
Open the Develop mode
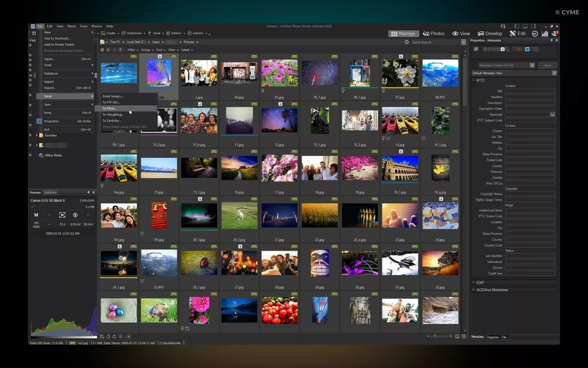pyautogui.click(x=490, y=33)
